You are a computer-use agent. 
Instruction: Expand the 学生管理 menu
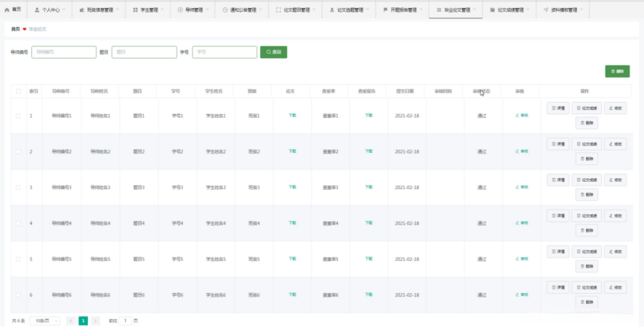148,9
